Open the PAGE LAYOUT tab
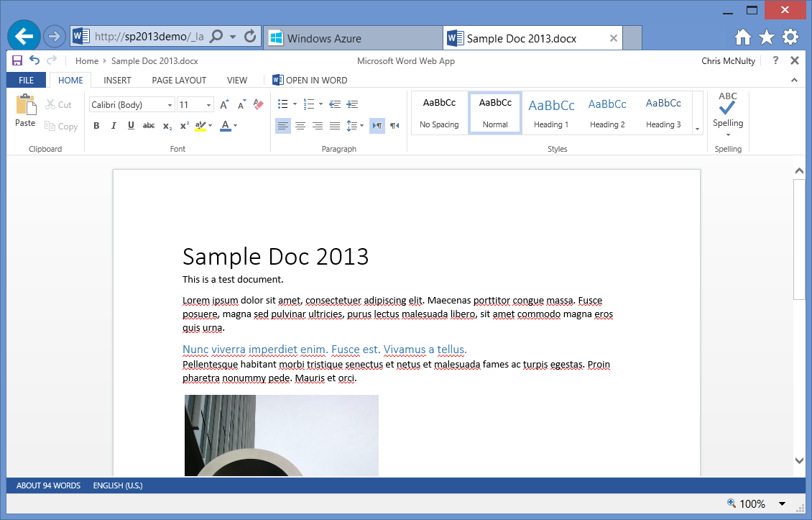812x520 pixels. coord(179,81)
